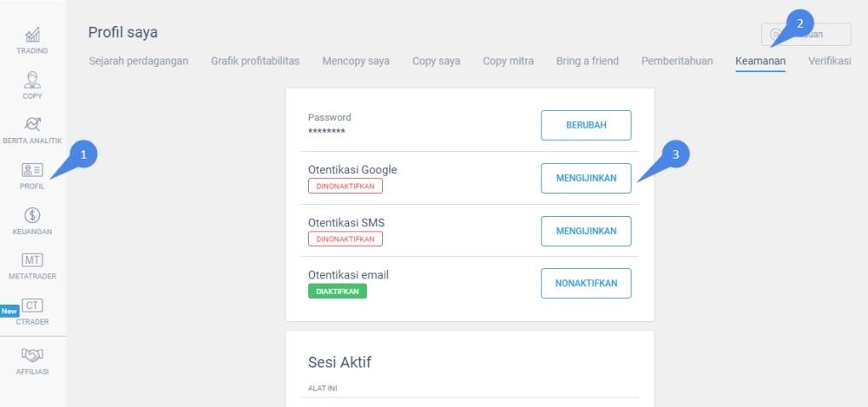Switch to Sejarah perdagangan tab
868x407 pixels.
pyautogui.click(x=138, y=61)
